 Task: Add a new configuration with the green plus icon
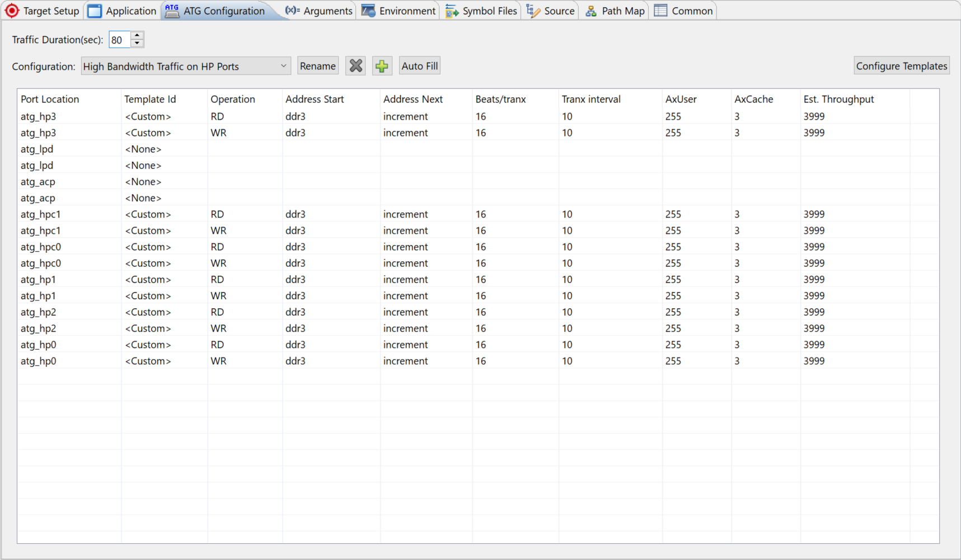point(382,65)
